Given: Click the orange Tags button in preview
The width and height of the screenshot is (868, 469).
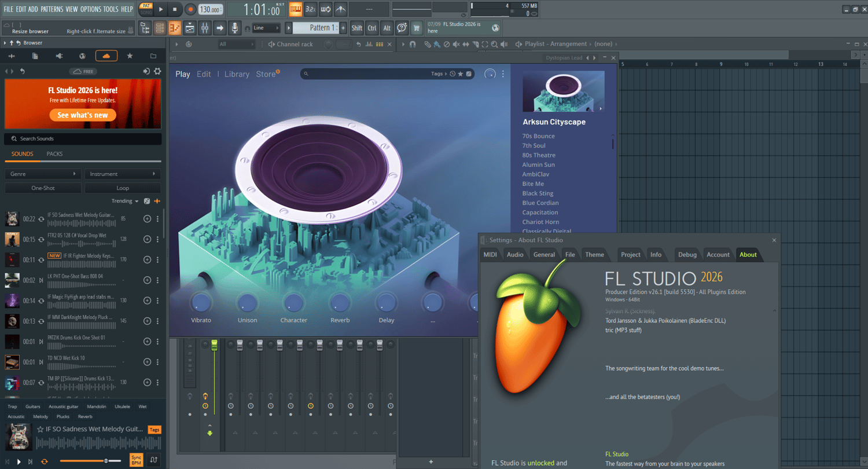Looking at the screenshot, I should pos(155,430).
